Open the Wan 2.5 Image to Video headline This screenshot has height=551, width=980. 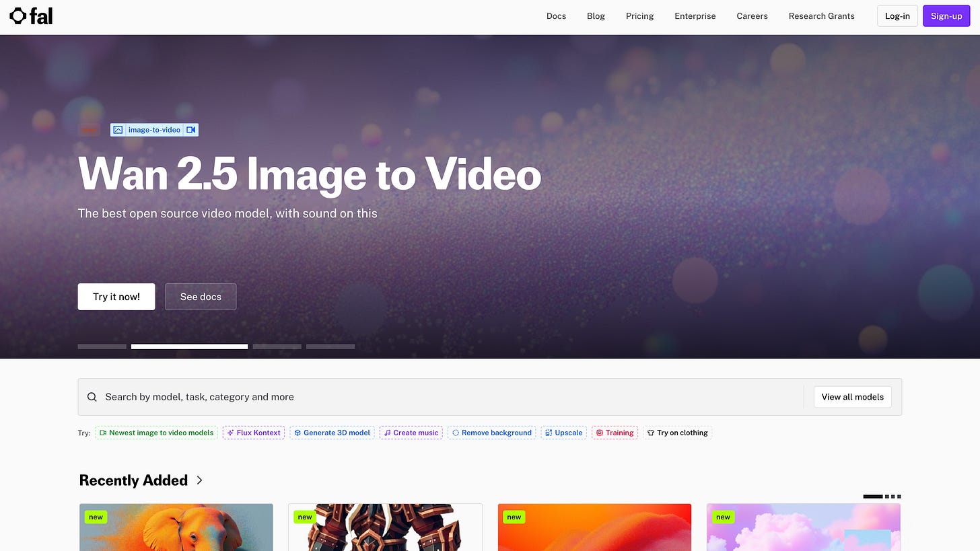pyautogui.click(x=310, y=174)
